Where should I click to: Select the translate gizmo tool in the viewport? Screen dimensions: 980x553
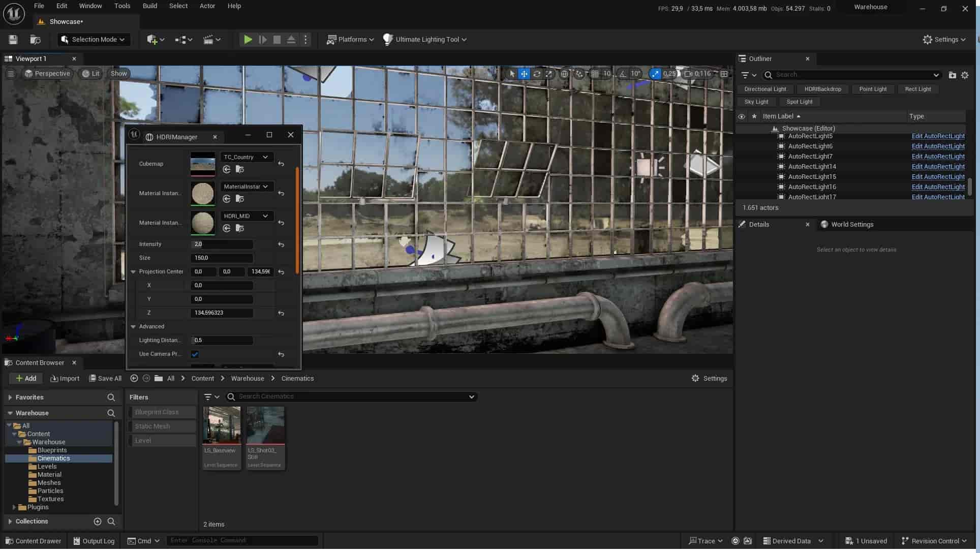click(524, 74)
